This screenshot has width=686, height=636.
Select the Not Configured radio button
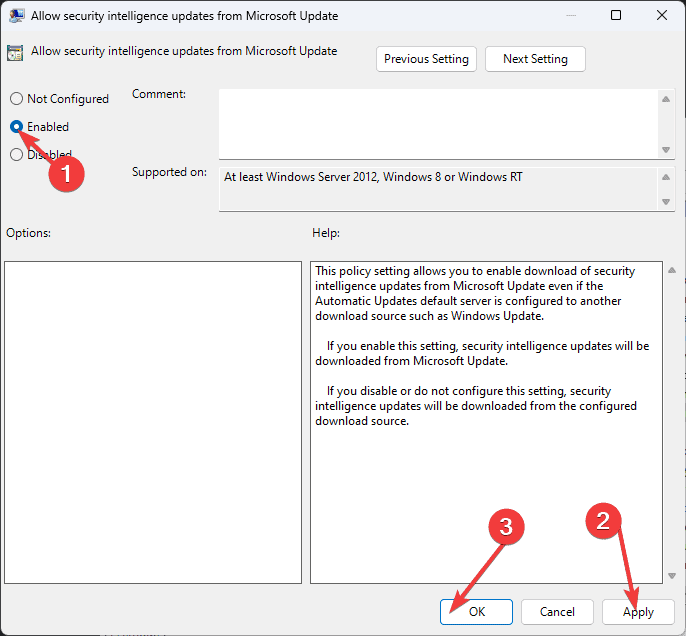click(x=16, y=99)
